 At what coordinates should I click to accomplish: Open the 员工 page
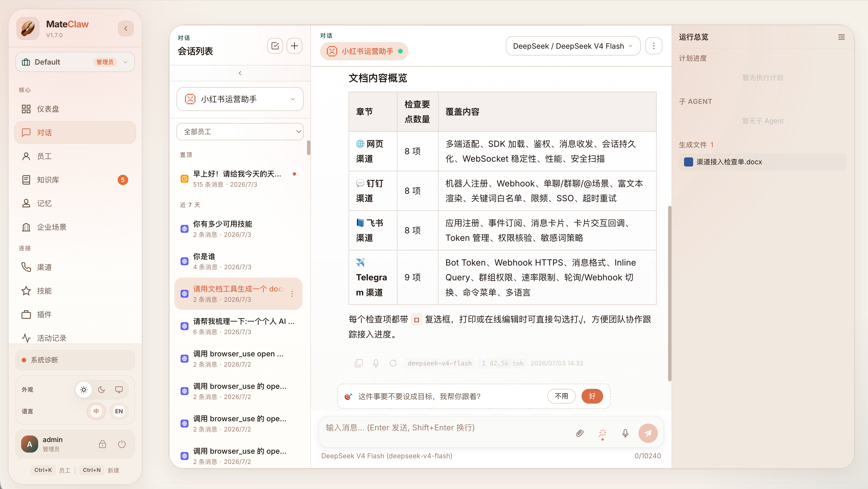click(75, 156)
